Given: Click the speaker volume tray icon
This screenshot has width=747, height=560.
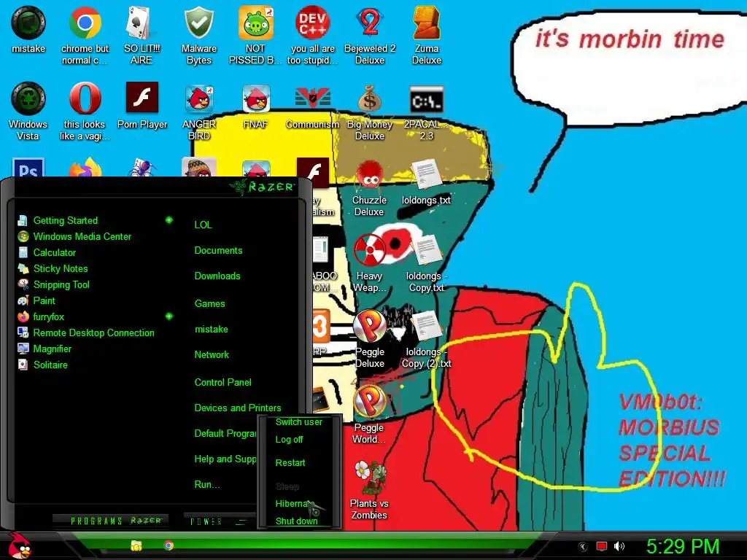Looking at the screenshot, I should [x=619, y=546].
